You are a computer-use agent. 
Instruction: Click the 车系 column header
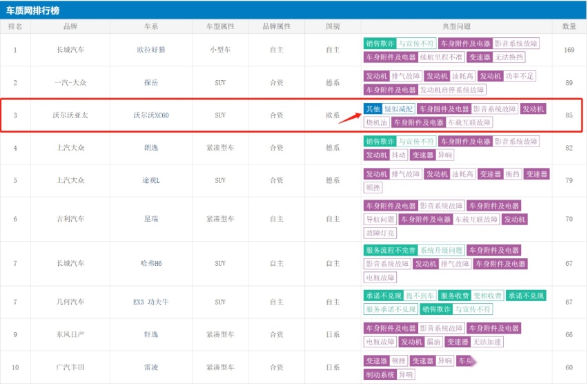coord(151,26)
